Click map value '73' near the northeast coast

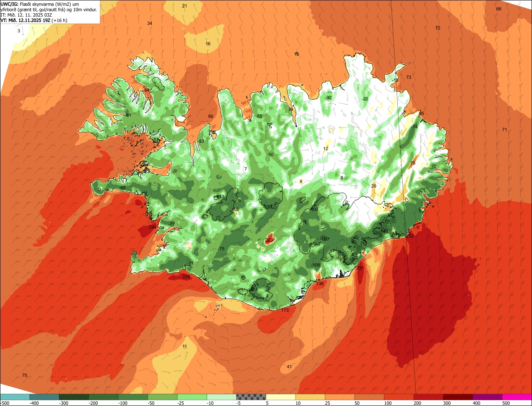click(409, 77)
